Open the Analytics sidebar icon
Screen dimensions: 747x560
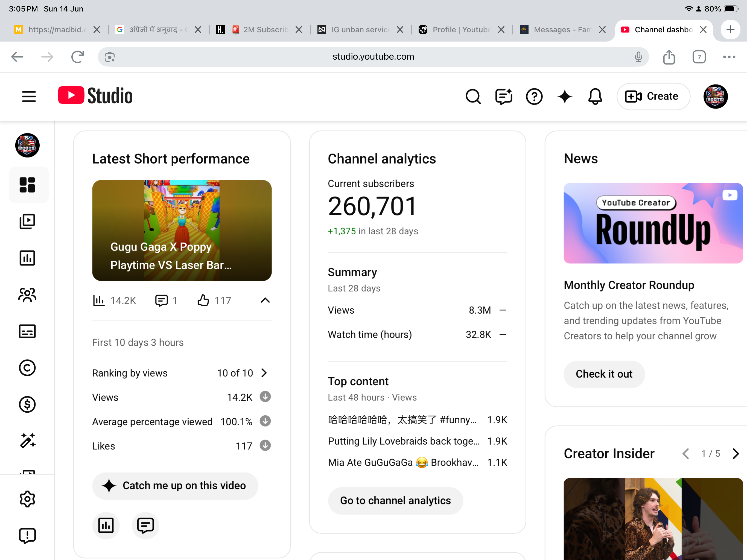click(27, 258)
